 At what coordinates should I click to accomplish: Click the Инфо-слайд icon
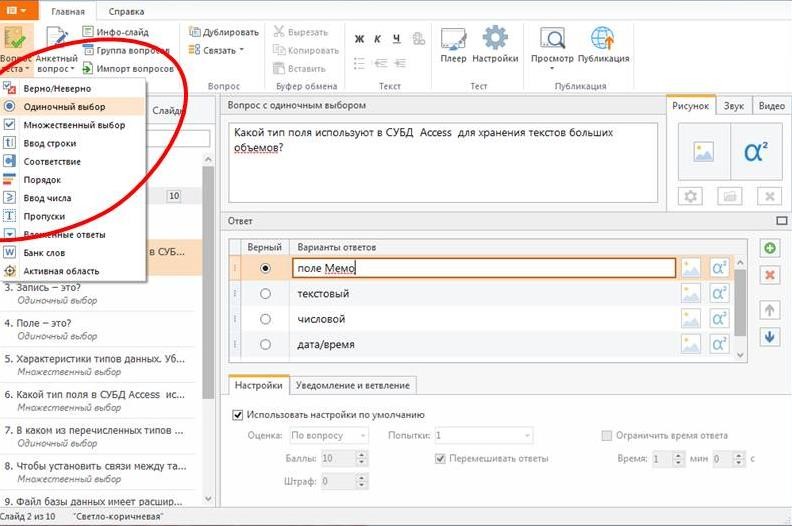click(88, 32)
